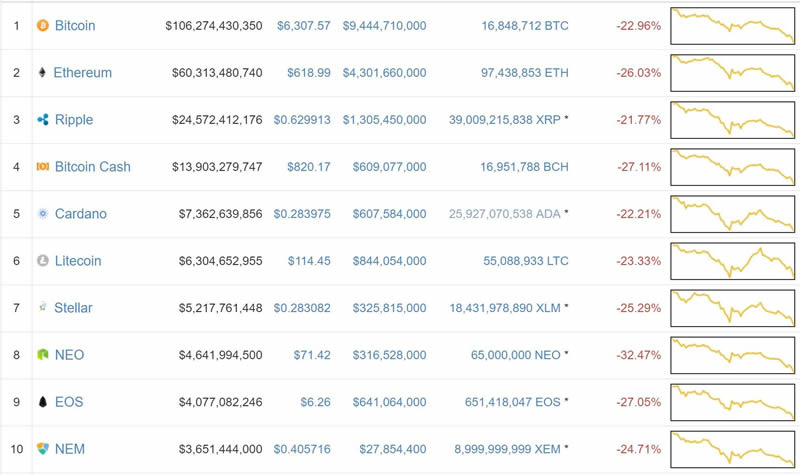Click the blue Ripple logo icon
Image resolution: width=800 pixels, height=475 pixels.
click(42, 120)
